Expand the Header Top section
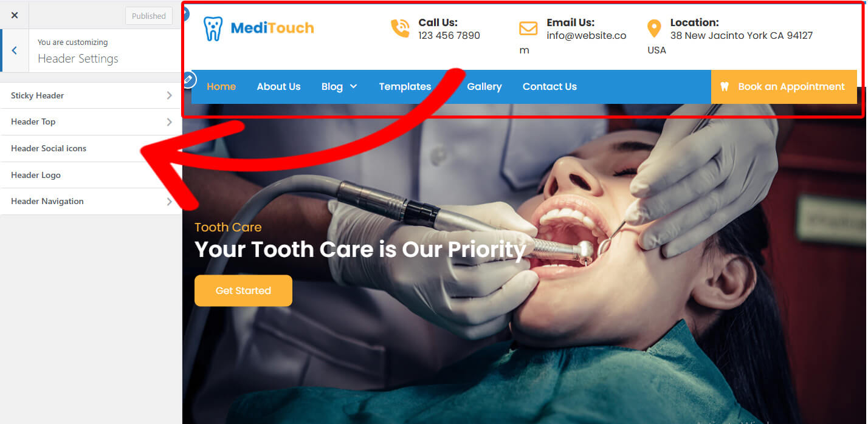The image size is (868, 424). coord(91,121)
